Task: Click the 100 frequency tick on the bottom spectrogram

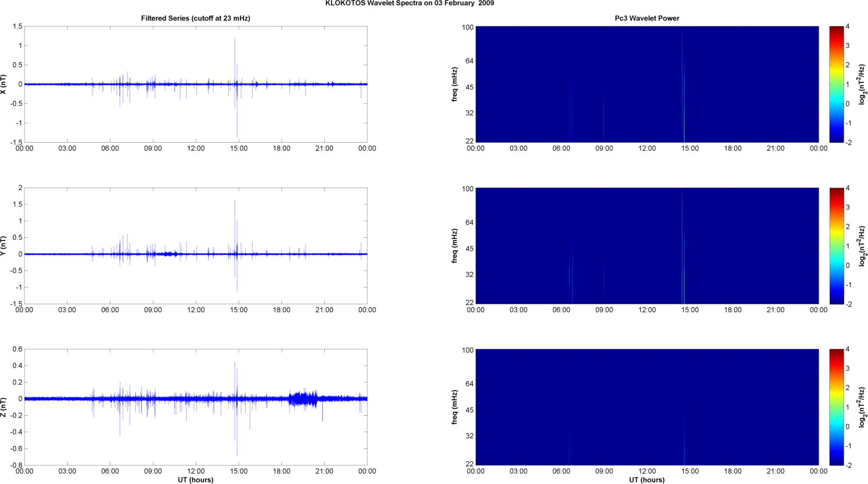Action: pyautogui.click(x=467, y=350)
